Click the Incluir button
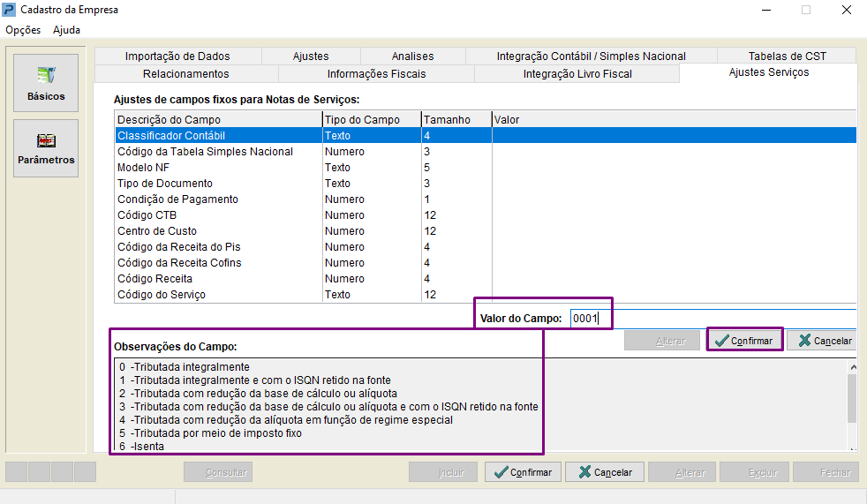Screen dimensions: 867x504 (x=443, y=472)
